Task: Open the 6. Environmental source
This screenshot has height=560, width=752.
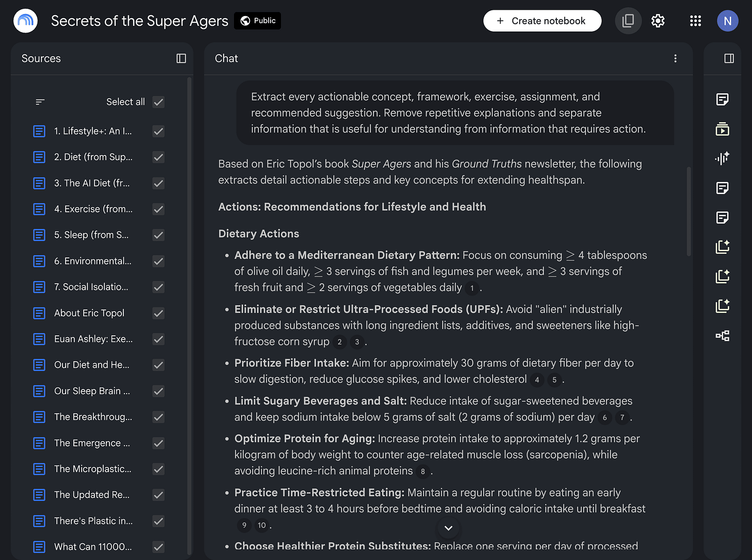Action: [x=93, y=261]
